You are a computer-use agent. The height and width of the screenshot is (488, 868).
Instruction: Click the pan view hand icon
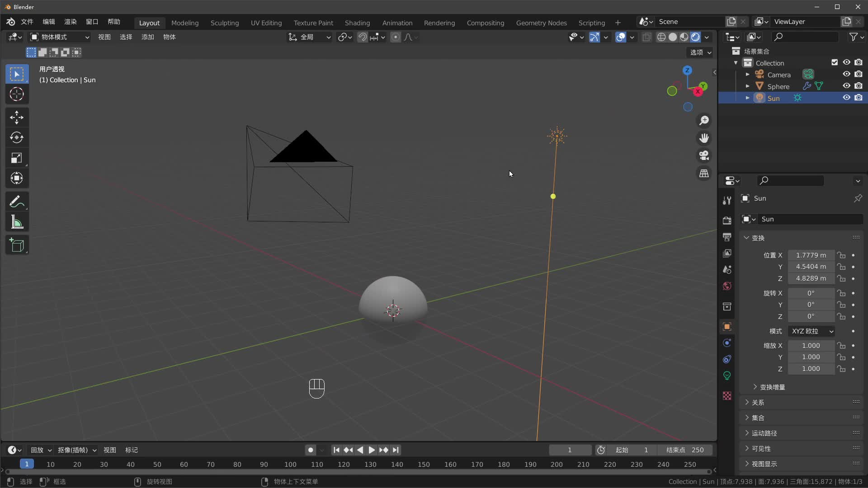704,138
